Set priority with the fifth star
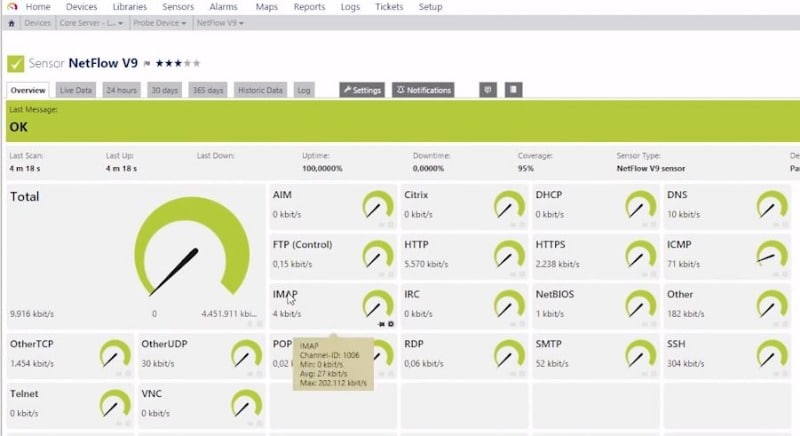Screen dimensions: 800x436 point(197,63)
